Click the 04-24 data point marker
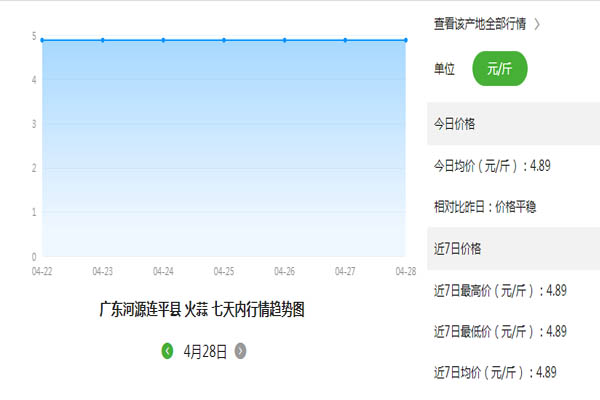The width and height of the screenshot is (600, 400). (x=164, y=40)
